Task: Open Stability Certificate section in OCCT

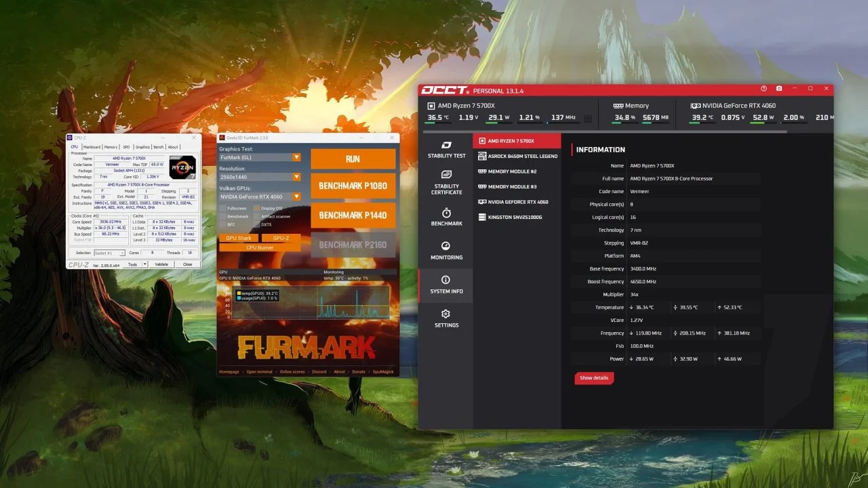Action: click(x=446, y=184)
